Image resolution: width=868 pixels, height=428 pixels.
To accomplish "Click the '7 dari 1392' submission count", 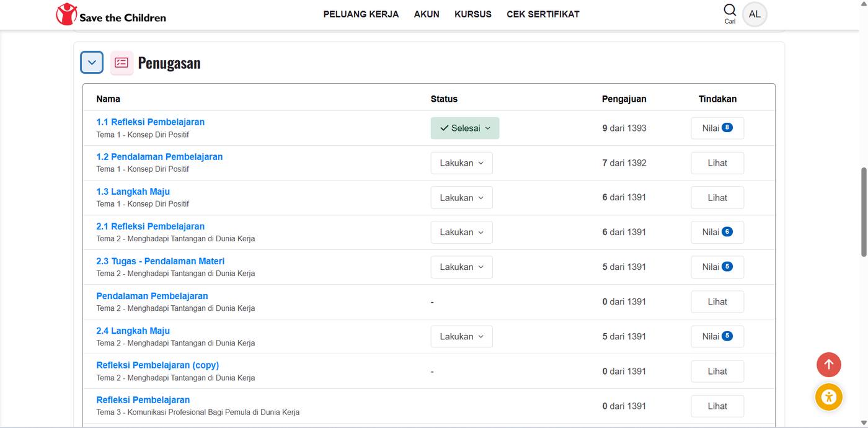I will pos(624,163).
